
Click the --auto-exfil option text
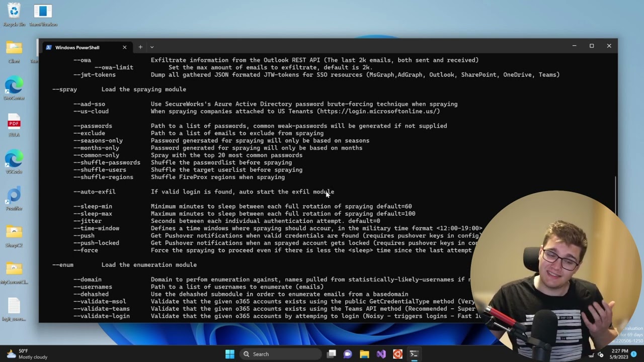95,192
